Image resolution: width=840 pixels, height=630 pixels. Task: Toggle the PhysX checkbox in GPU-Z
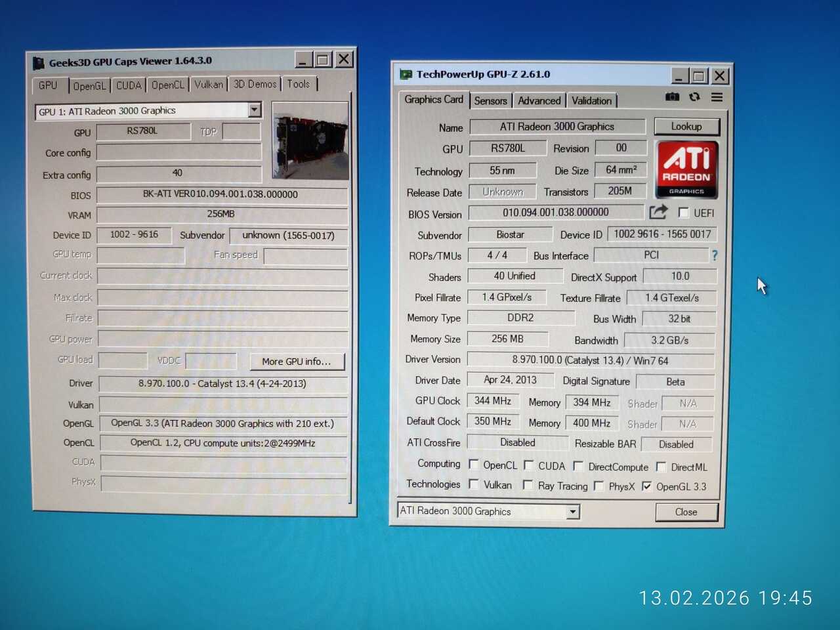tap(598, 486)
